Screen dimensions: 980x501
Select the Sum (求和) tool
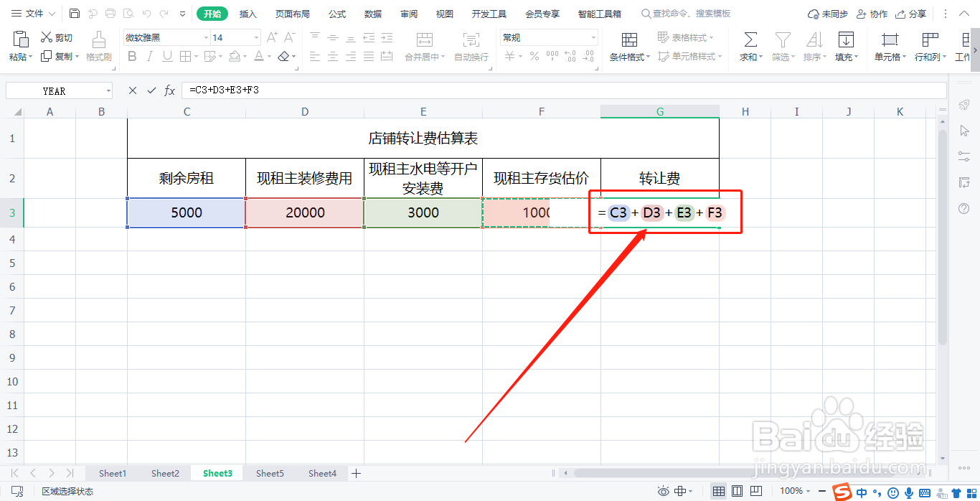point(749,45)
